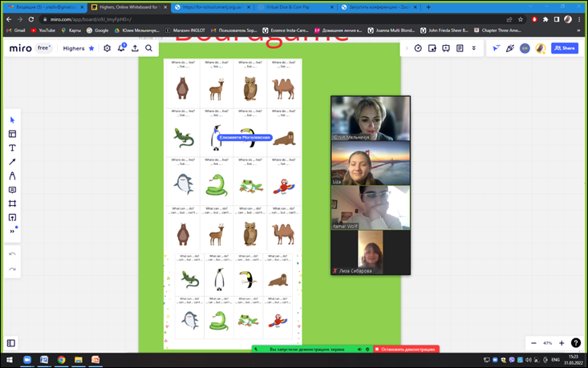The width and height of the screenshot is (588, 368).
Task: Open the YouTube bookmark
Action: click(x=43, y=30)
